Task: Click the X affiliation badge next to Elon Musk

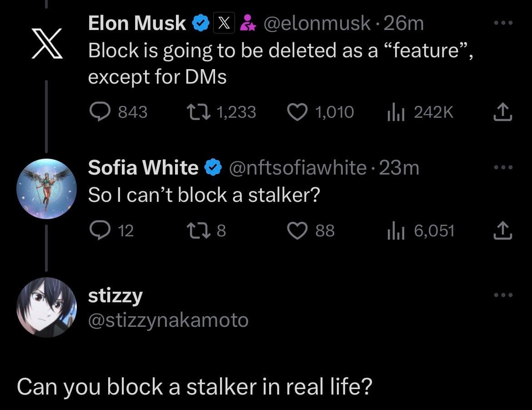Action: coord(224,22)
